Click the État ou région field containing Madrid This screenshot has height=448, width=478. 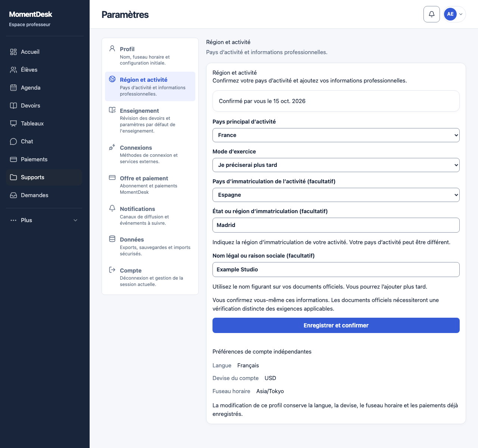[336, 225]
